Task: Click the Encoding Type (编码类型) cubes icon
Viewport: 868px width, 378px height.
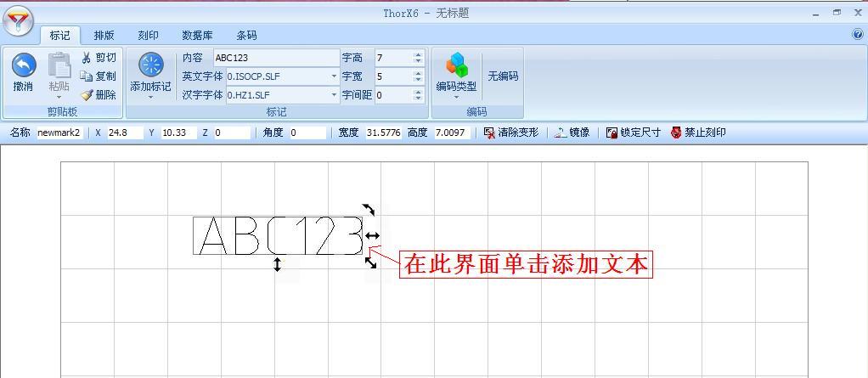Action: pos(457,65)
